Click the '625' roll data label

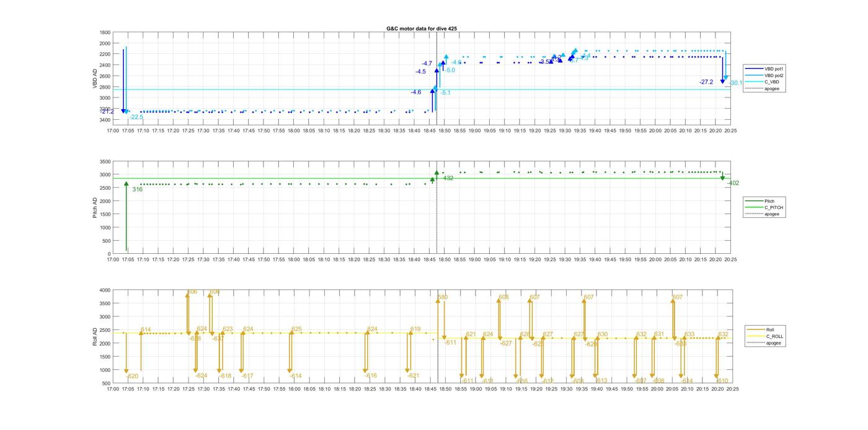296,329
